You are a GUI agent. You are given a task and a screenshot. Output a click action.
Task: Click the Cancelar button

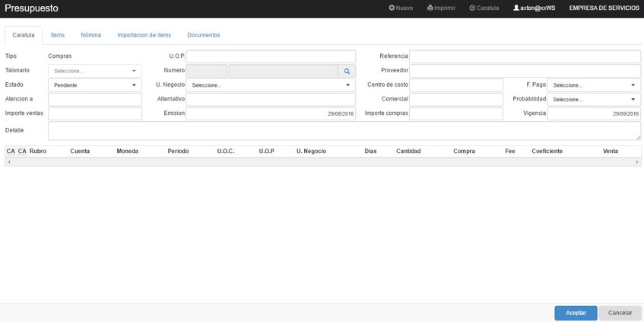(620, 313)
